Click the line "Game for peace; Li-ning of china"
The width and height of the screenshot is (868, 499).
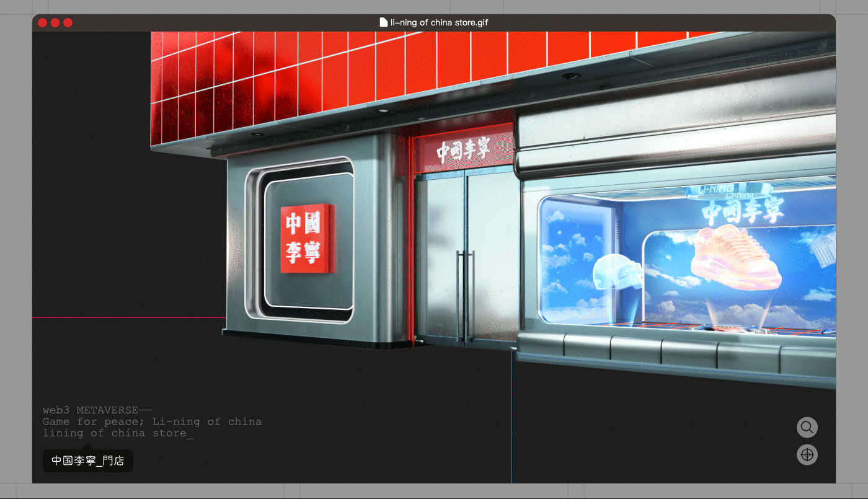[x=152, y=422]
